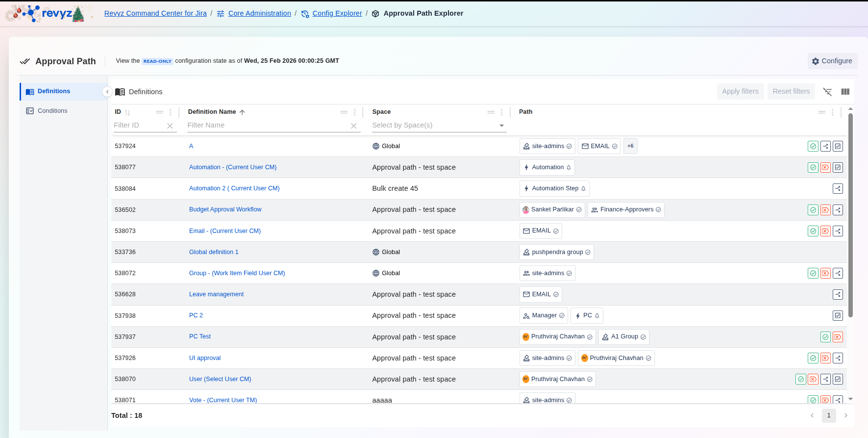Click red reject icon in Budget Approval Workflow row
Image resolution: width=868 pixels, height=438 pixels.
pyautogui.click(x=825, y=210)
